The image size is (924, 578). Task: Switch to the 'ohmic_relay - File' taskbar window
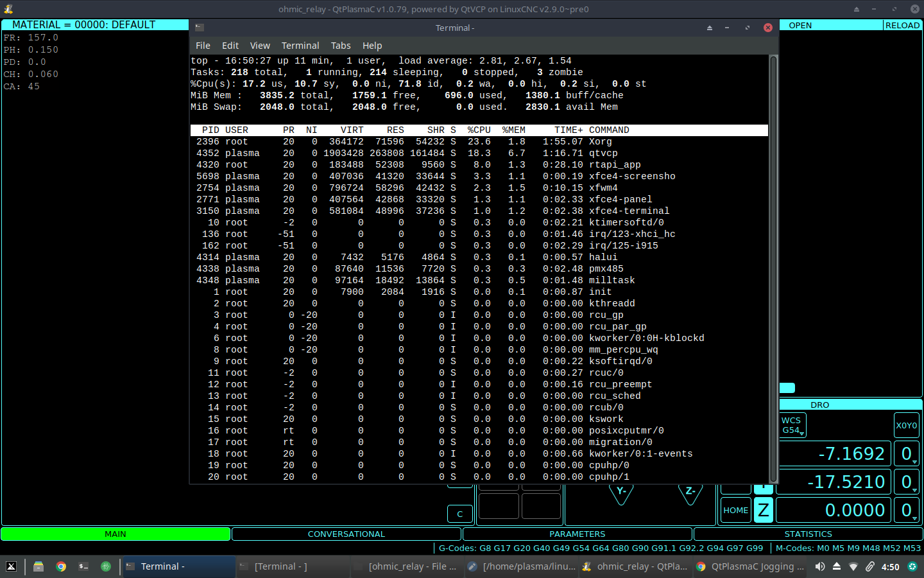407,566
